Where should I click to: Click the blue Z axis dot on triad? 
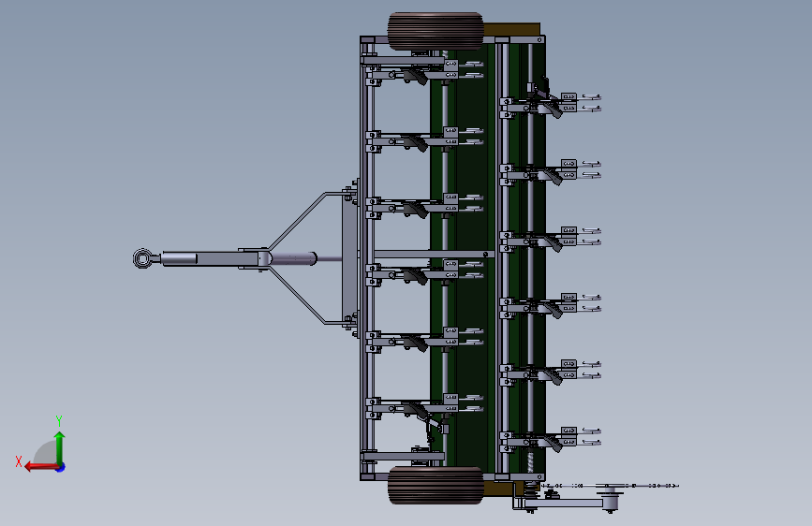click(61, 467)
